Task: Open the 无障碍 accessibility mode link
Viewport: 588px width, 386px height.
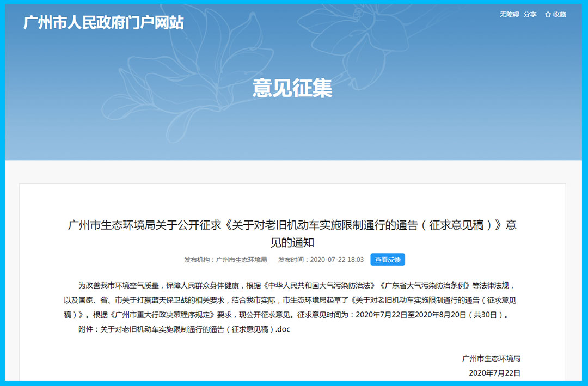Action: point(509,15)
